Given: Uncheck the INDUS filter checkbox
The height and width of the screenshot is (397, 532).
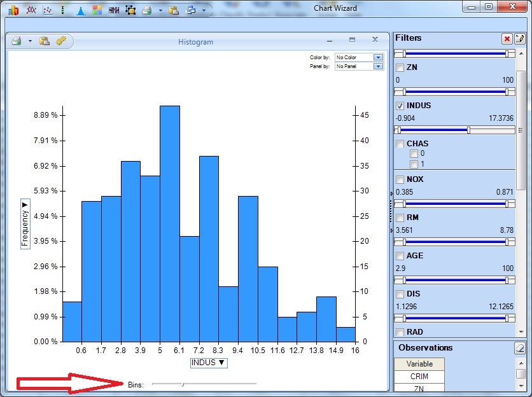Looking at the screenshot, I should [400, 106].
